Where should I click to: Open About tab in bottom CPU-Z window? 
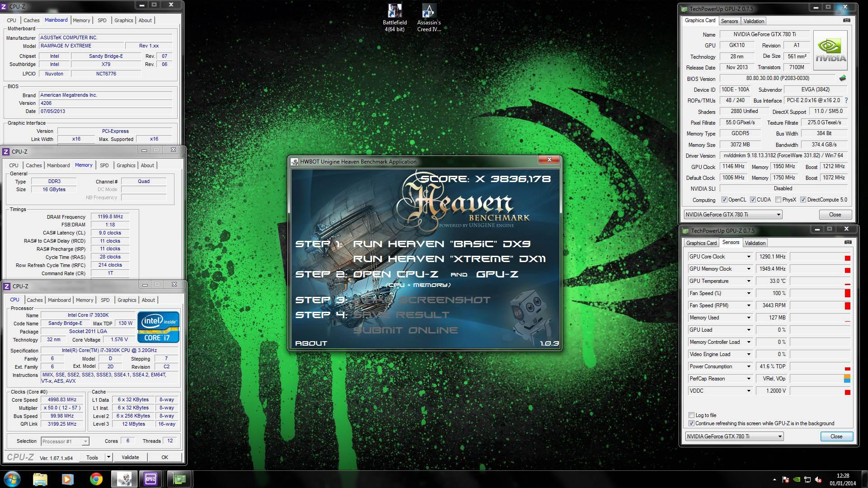148,300
